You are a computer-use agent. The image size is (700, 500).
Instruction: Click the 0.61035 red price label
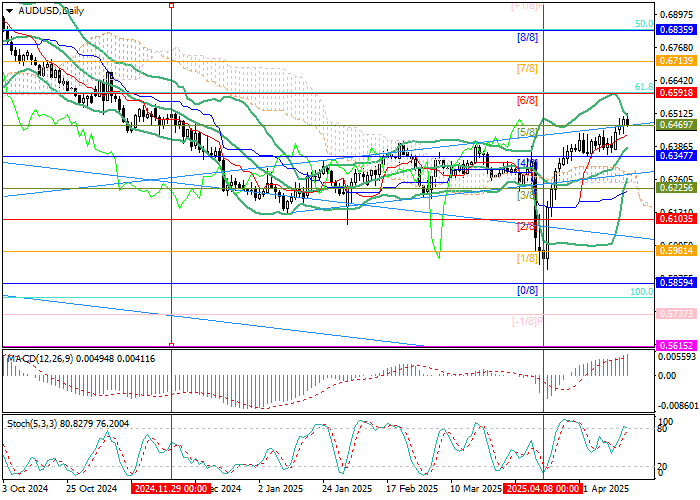(676, 218)
